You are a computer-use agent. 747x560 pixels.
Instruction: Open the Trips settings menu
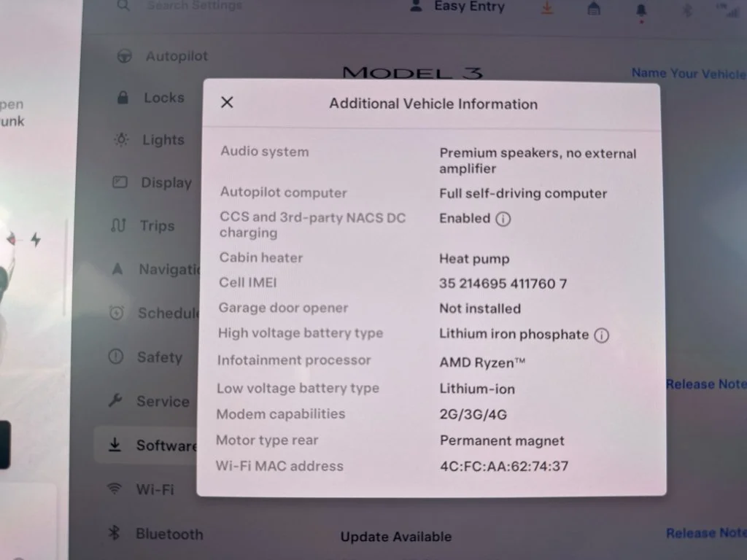pyautogui.click(x=142, y=225)
